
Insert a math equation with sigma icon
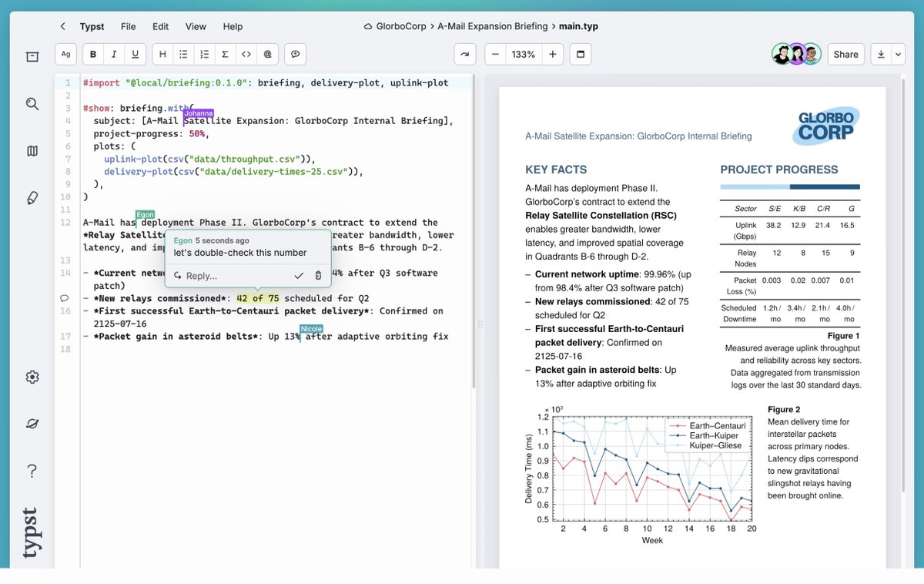point(225,55)
